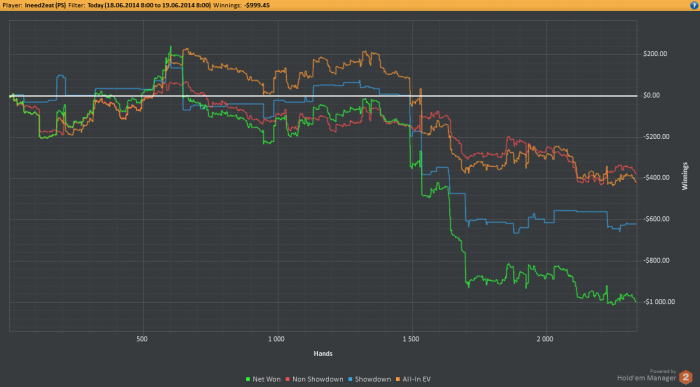Screen dimensions: 700x387
Task: Click the green Net Won legend marker
Action: (248, 379)
